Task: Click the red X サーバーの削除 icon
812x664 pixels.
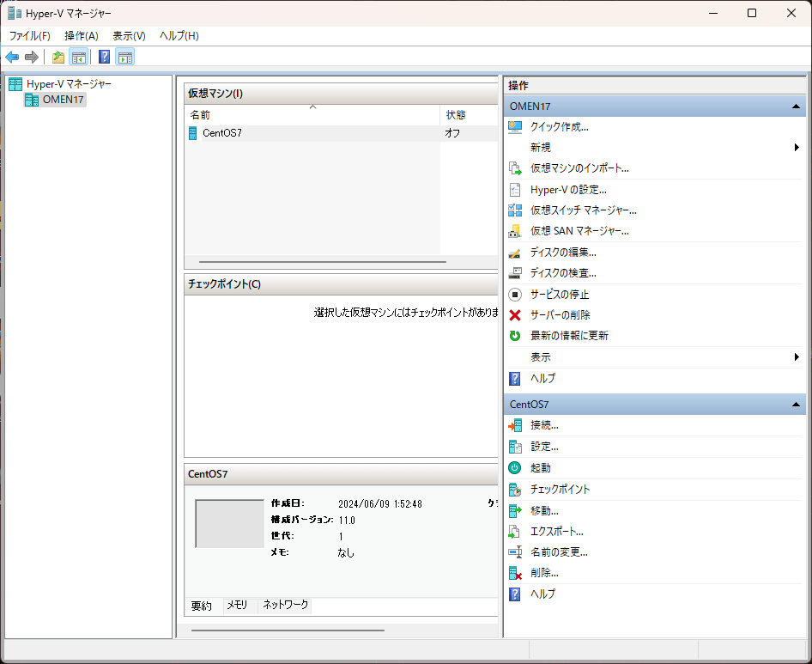Action: 515,315
